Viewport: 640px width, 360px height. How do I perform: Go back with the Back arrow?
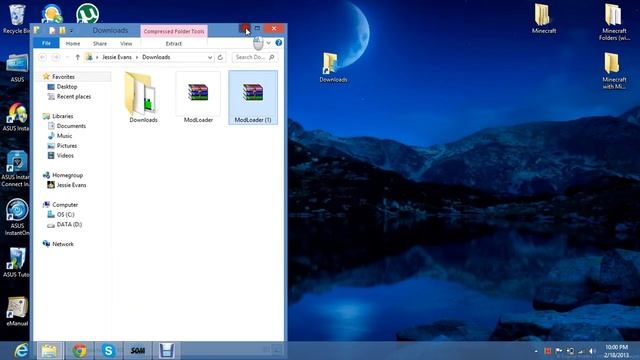42,57
